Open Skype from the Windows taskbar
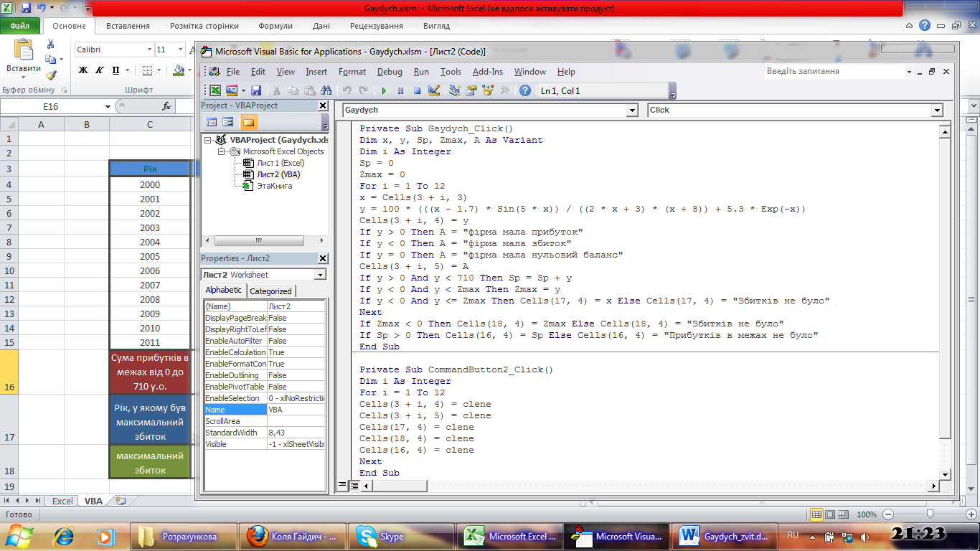Image resolution: width=980 pixels, height=551 pixels. tap(401, 536)
